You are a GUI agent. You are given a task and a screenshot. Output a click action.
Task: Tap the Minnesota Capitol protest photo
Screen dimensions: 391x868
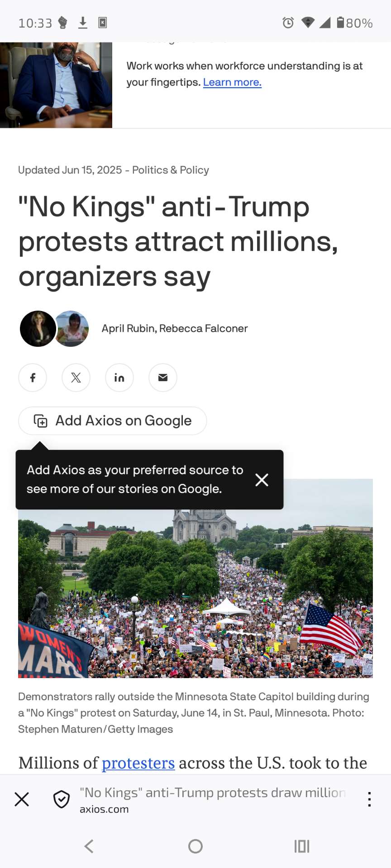coord(195,593)
